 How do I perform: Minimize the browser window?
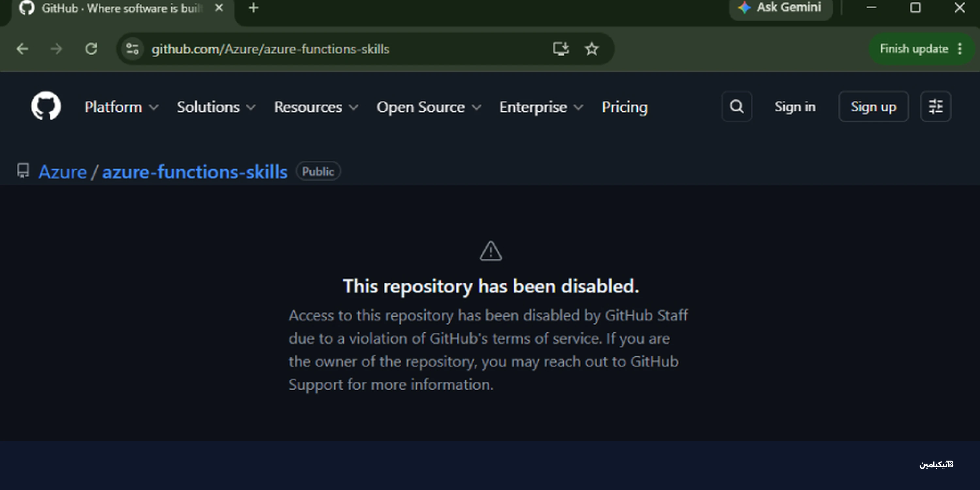871,8
